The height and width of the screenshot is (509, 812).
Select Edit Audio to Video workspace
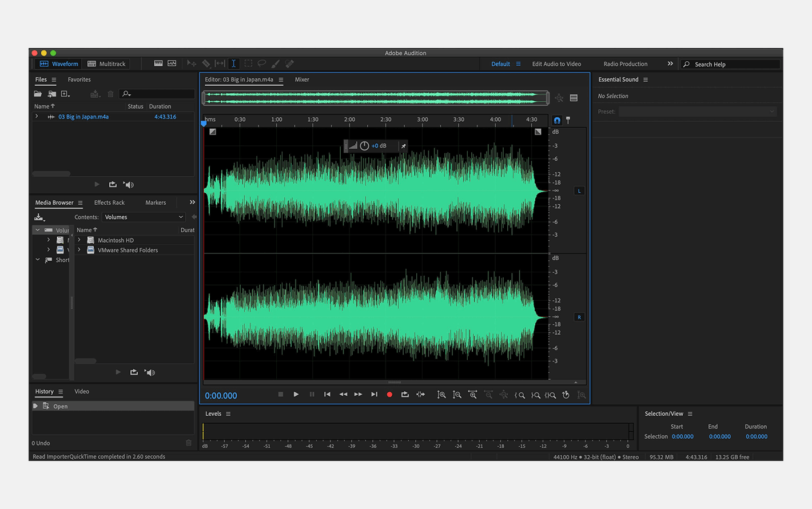[556, 64]
